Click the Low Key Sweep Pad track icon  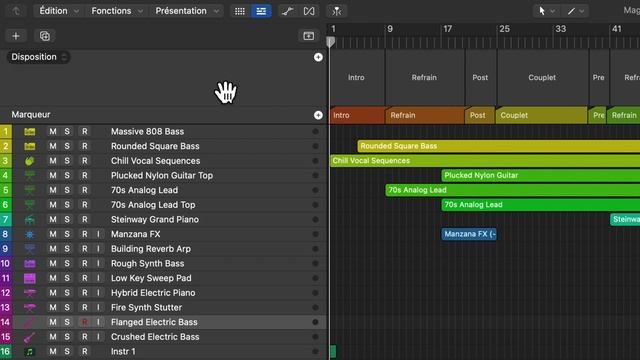pos(29,278)
